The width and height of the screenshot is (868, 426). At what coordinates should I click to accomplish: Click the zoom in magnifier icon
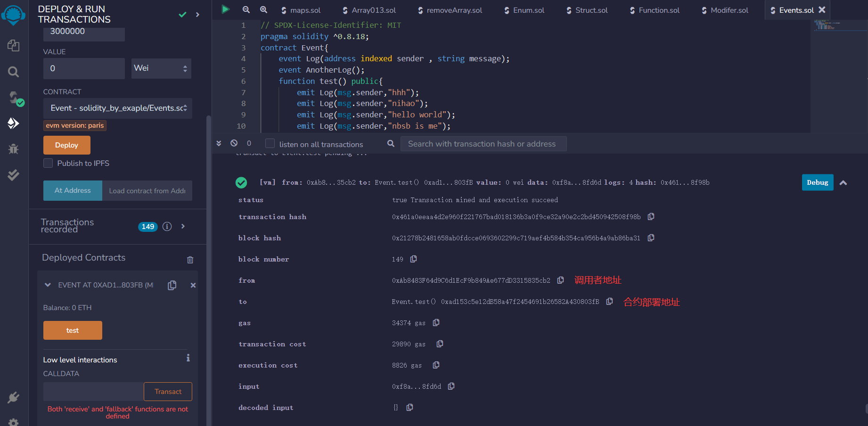click(x=263, y=9)
